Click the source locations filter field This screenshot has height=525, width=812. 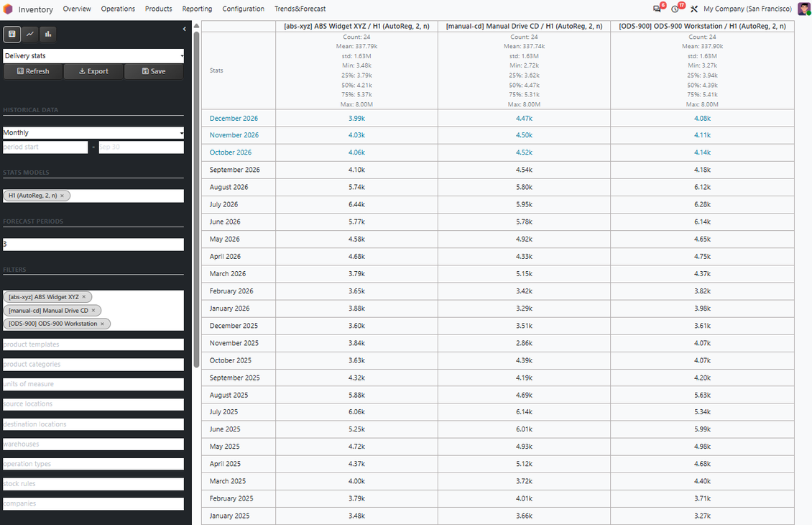tap(93, 404)
